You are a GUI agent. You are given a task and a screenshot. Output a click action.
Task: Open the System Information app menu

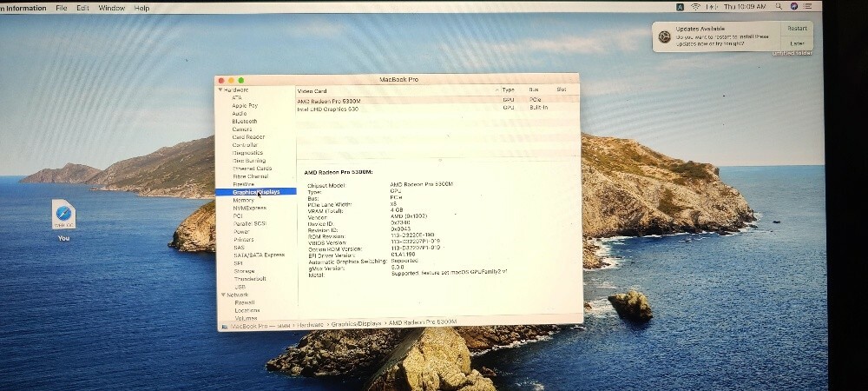coord(24,9)
